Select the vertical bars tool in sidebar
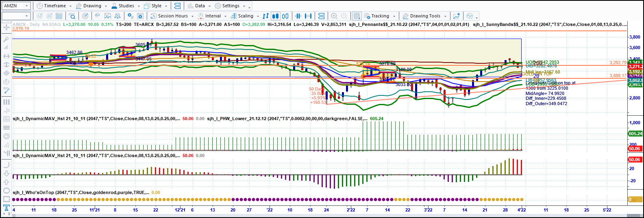The image size is (644, 218). 6,102
